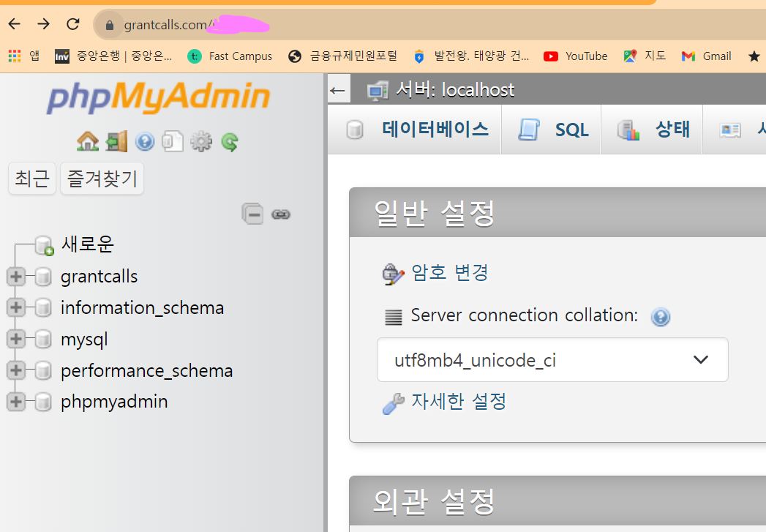
Task: Go back using browser back arrow
Action: pos(15,24)
